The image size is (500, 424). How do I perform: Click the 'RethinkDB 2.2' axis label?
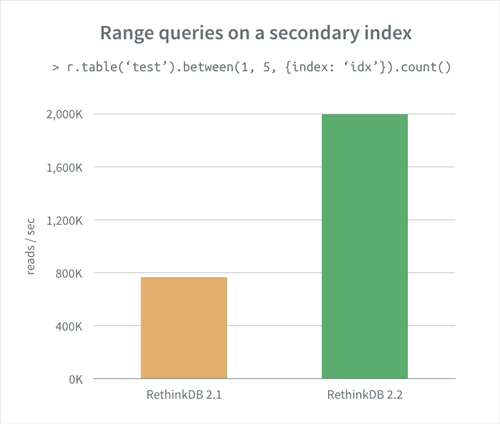[x=365, y=395]
